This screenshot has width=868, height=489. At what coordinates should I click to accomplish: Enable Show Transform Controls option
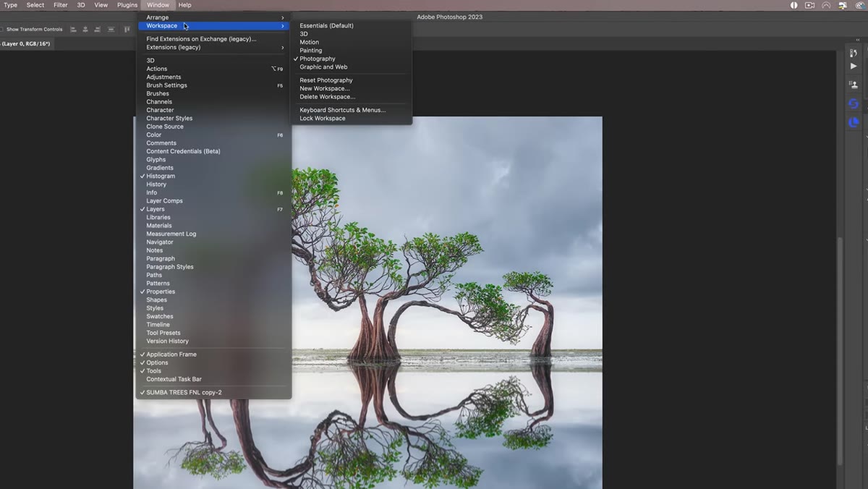point(32,30)
